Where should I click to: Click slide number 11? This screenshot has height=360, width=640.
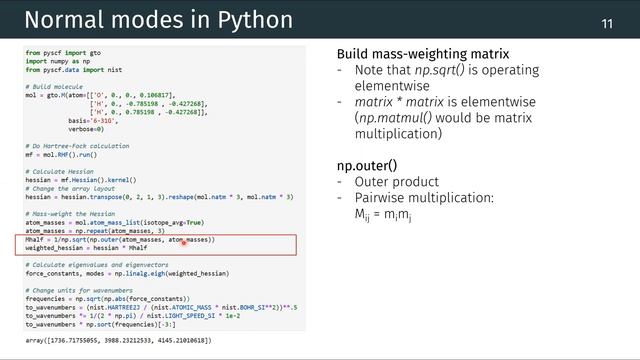(x=607, y=24)
